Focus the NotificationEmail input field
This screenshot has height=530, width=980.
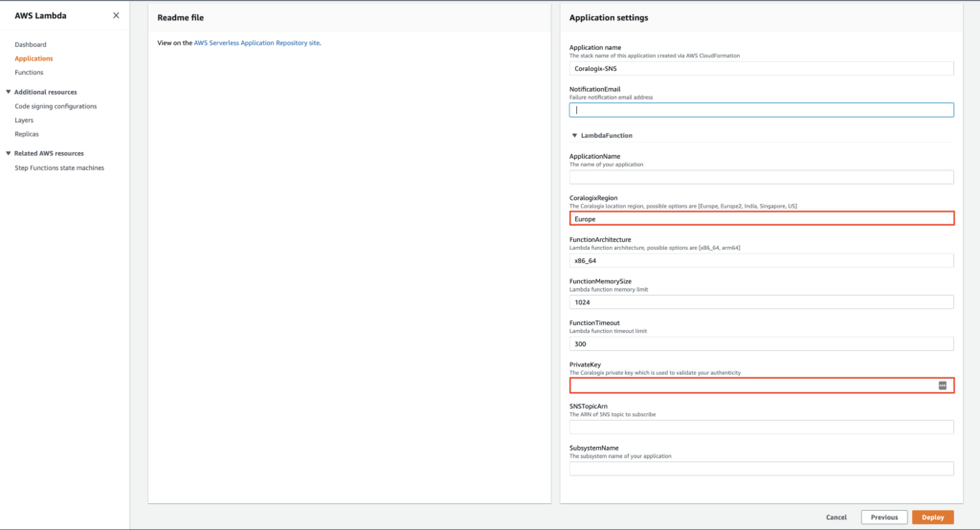pos(761,110)
